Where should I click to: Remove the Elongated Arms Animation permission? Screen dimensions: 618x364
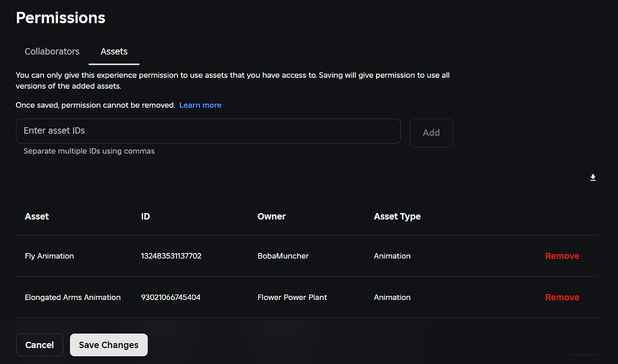562,297
